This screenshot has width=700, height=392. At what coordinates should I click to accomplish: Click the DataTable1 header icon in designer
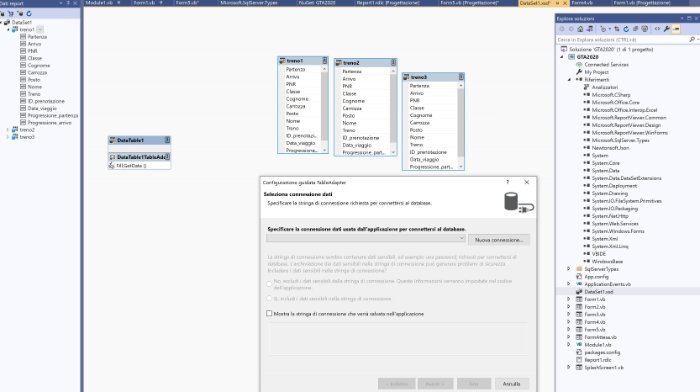coord(112,140)
